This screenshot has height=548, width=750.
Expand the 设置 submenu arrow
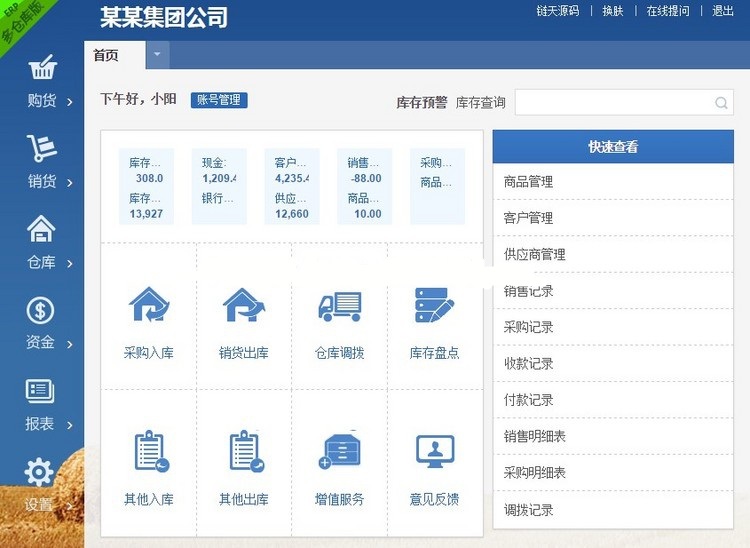coord(70,506)
